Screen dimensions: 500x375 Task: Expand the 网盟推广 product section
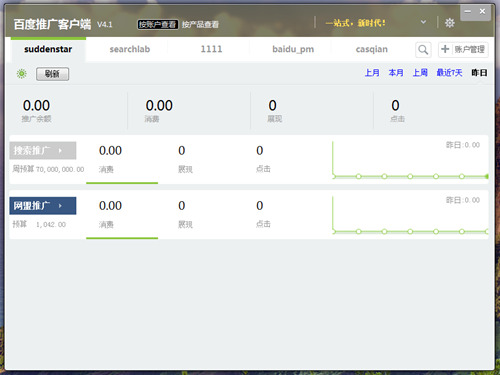43,206
